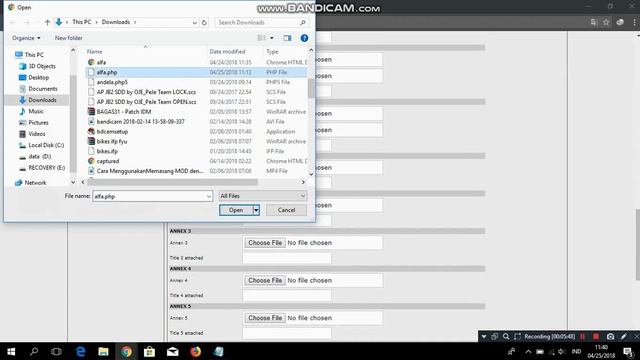Open the Windows Start menu
This screenshot has width=640, height=360.
click(11, 351)
